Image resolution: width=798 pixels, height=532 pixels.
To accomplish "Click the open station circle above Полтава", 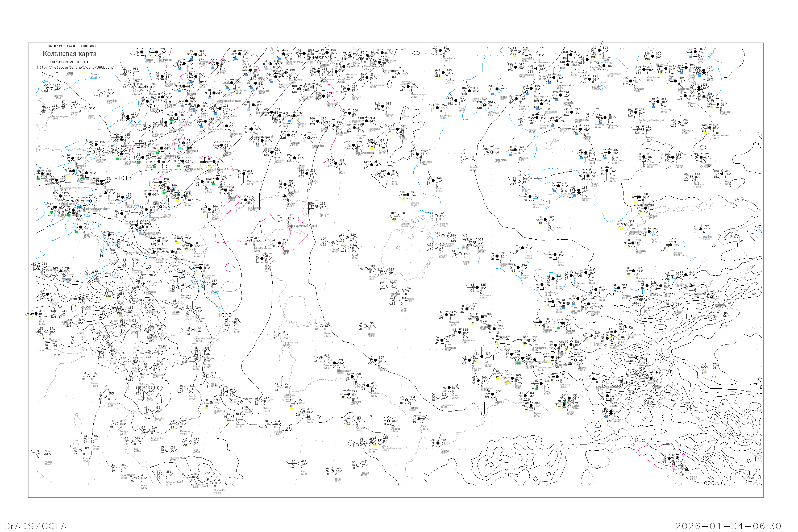I will click(52, 89).
